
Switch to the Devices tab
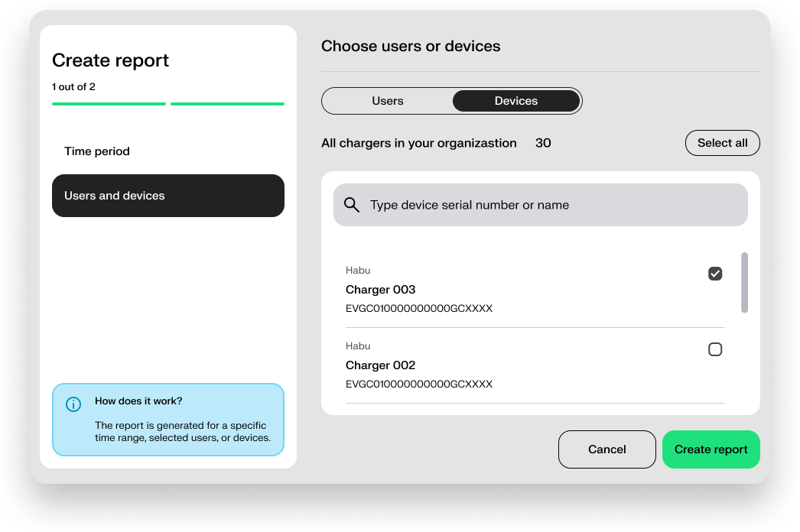(x=515, y=100)
